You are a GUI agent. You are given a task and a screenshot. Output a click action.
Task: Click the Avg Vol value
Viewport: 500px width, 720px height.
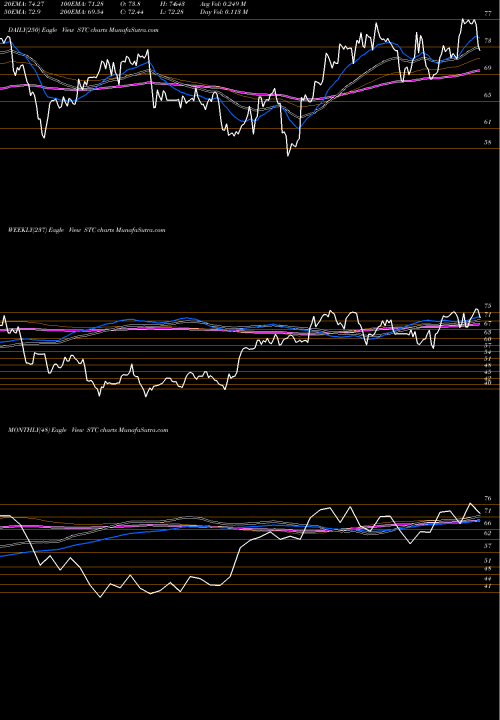223,4
